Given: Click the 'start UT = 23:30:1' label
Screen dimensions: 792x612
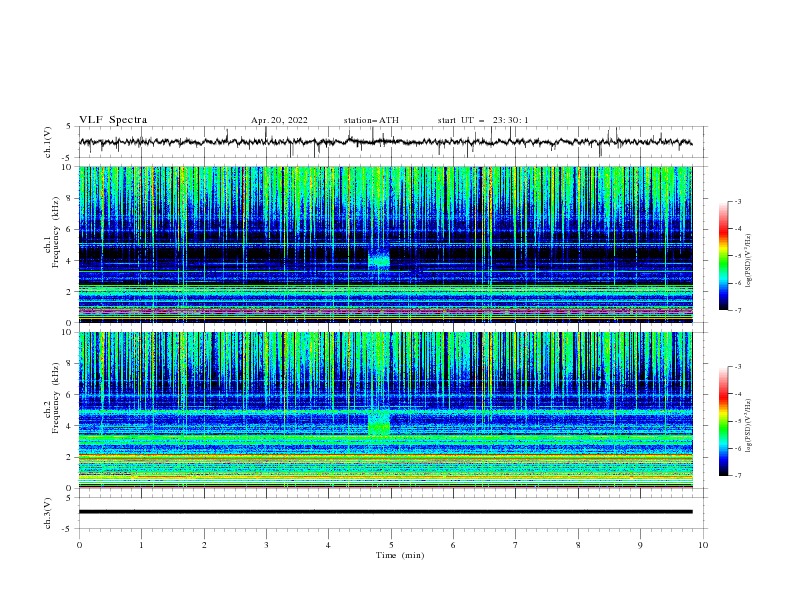Looking at the screenshot, I should 483,120.
